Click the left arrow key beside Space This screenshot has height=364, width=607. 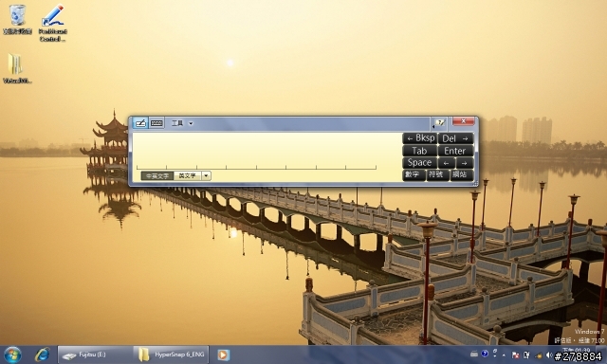pyautogui.click(x=447, y=163)
